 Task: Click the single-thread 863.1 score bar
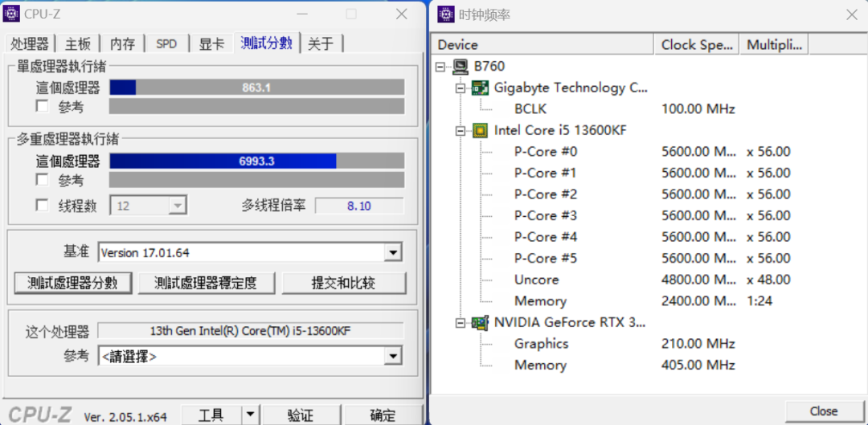click(x=257, y=88)
